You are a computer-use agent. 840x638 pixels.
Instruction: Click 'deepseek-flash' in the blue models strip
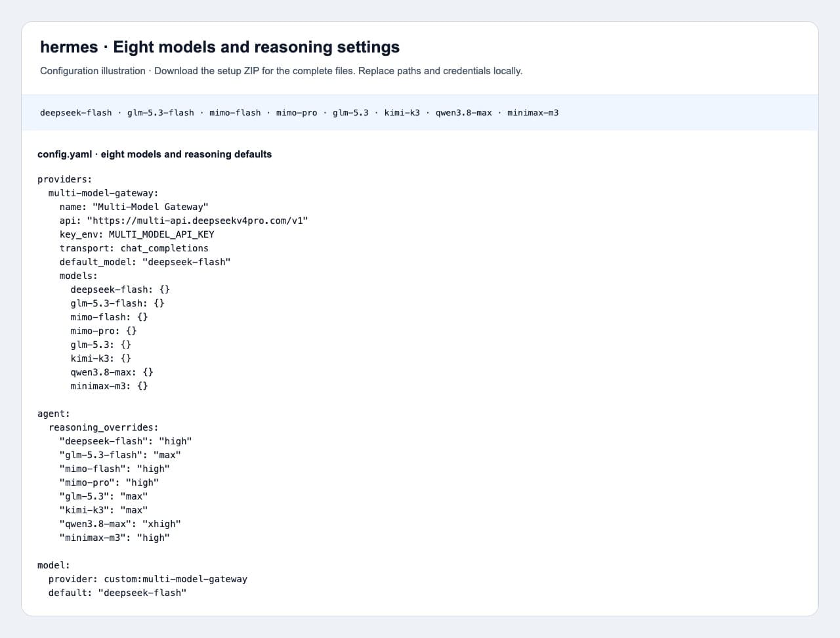tap(76, 113)
